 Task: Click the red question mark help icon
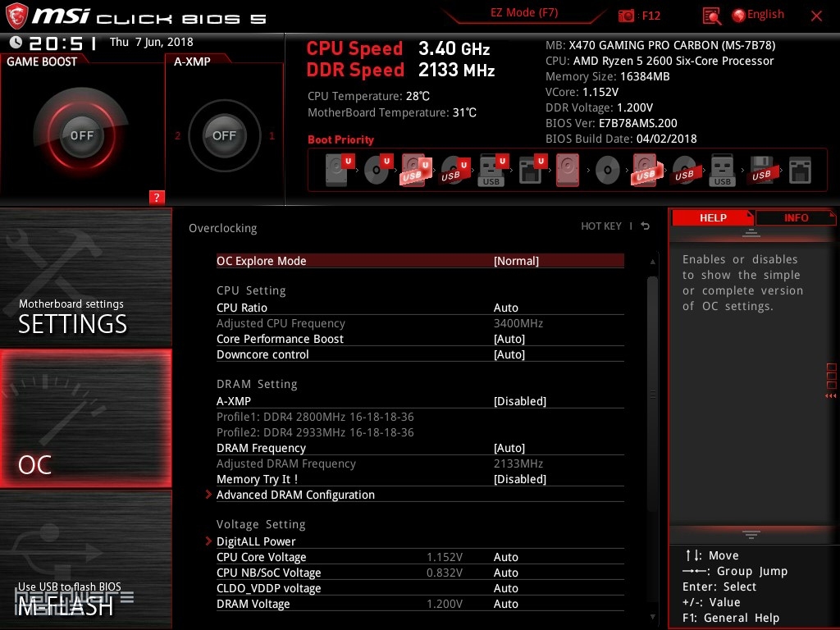tap(157, 197)
